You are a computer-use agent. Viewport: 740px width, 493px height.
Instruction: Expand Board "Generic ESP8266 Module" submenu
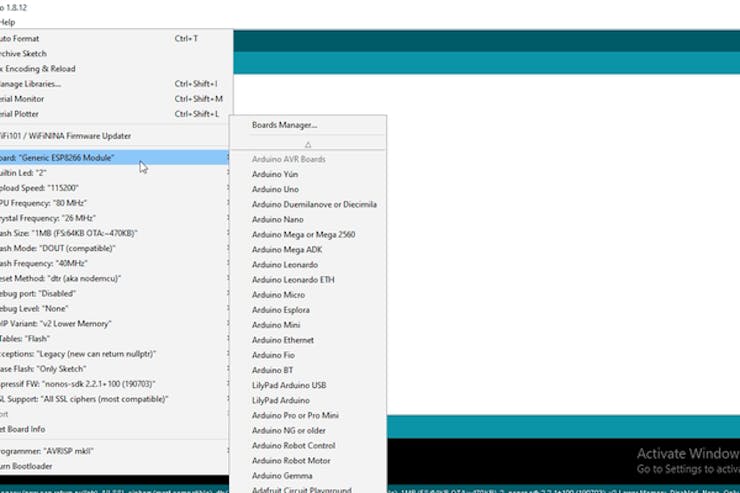(116, 158)
